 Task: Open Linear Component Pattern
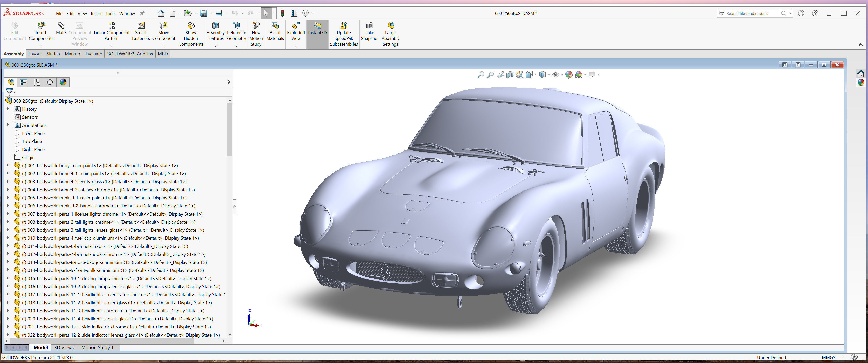click(112, 32)
